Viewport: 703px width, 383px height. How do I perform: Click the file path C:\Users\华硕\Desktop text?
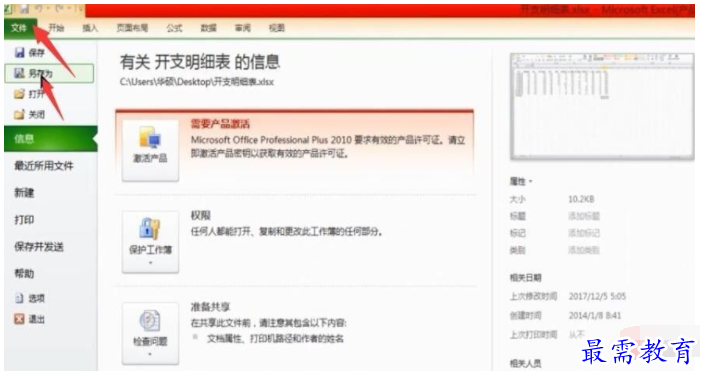click(x=196, y=82)
